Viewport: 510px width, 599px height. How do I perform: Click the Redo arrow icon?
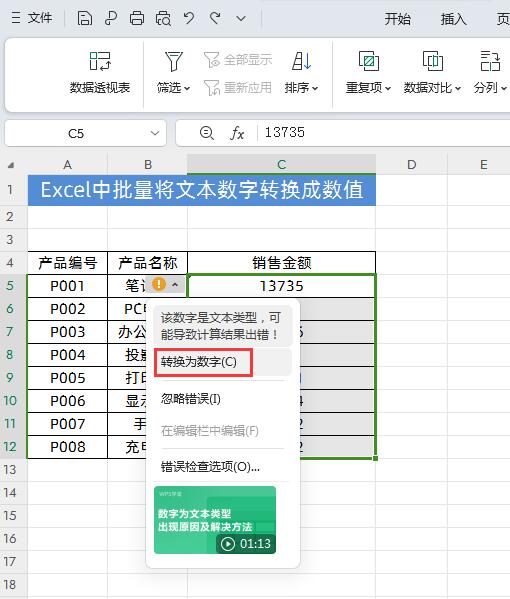(x=215, y=18)
